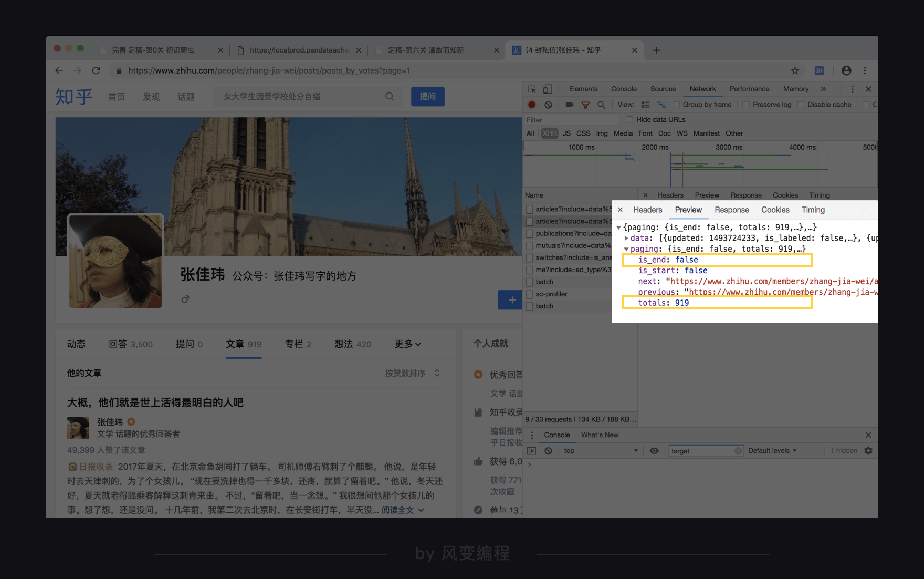Clear network requests with the clear icon

coord(548,105)
